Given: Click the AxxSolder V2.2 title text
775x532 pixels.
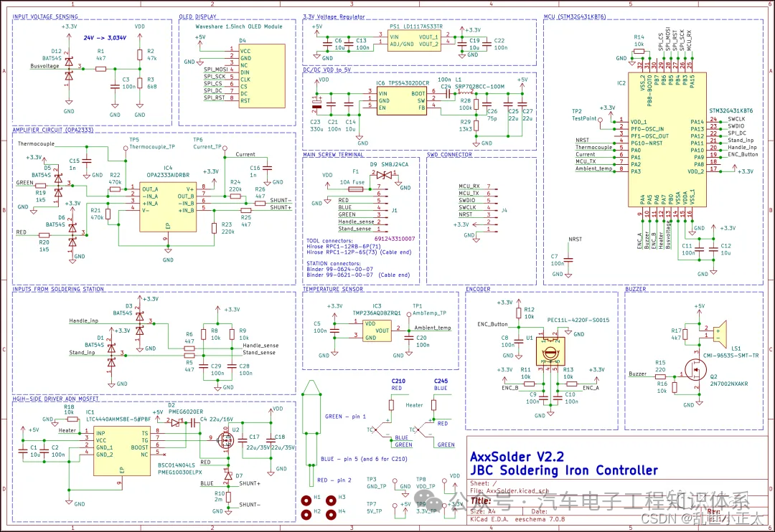Looking at the screenshot, I should pyautogui.click(x=517, y=455).
